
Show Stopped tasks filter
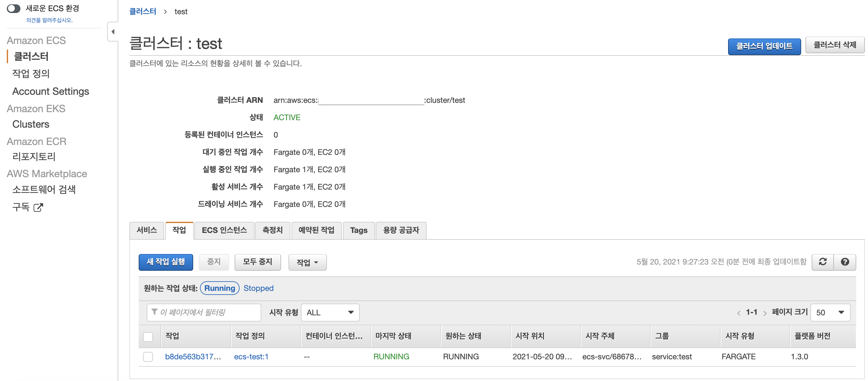coord(258,288)
